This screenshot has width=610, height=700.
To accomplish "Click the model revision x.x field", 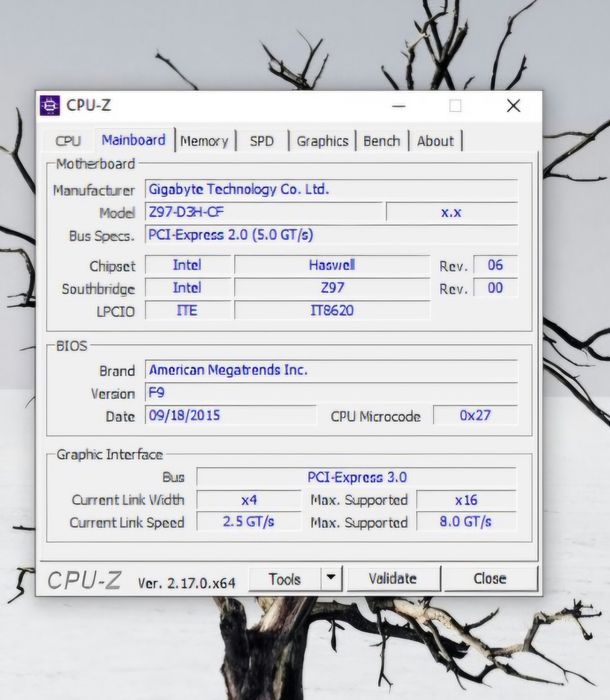I will (x=451, y=212).
